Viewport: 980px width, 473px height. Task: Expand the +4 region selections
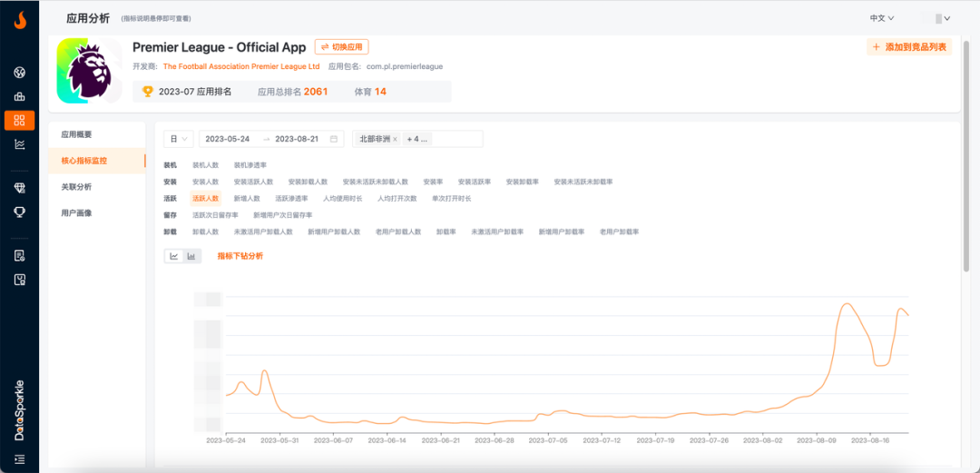[417, 139]
